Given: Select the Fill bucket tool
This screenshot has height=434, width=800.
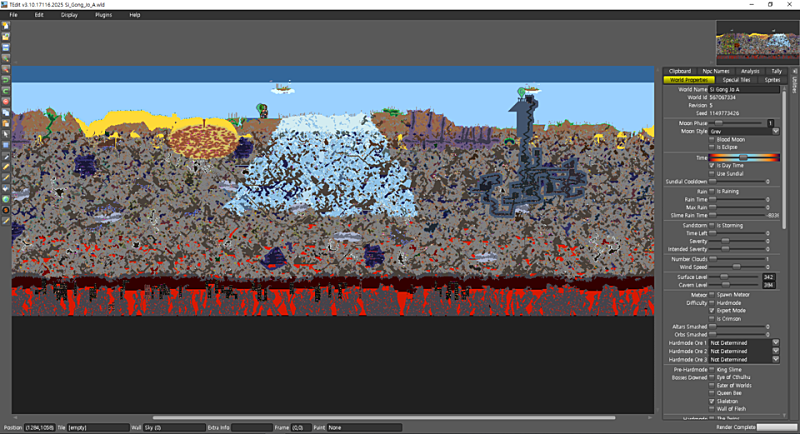Looking at the screenshot, I should 6,189.
